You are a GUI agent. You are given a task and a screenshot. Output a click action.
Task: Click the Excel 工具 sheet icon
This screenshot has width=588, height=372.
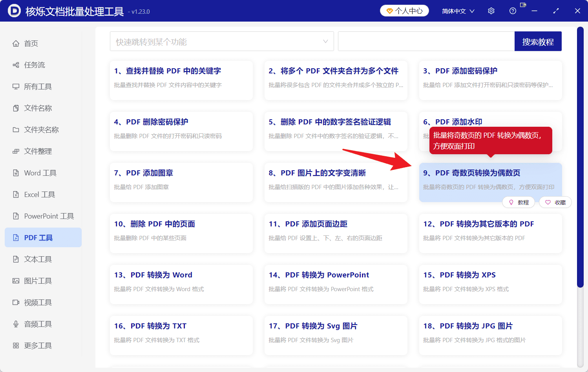(x=16, y=195)
